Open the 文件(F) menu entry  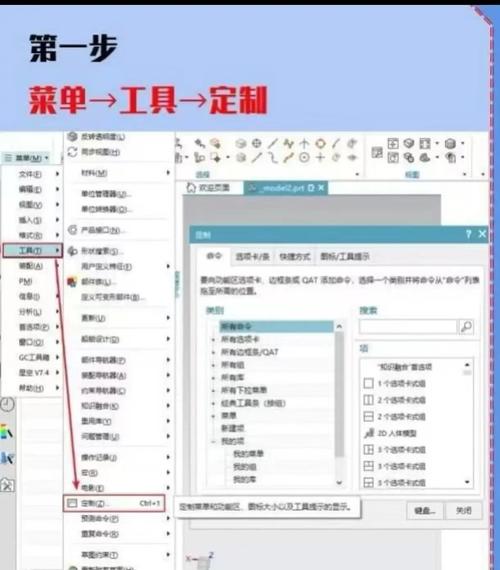click(32, 174)
